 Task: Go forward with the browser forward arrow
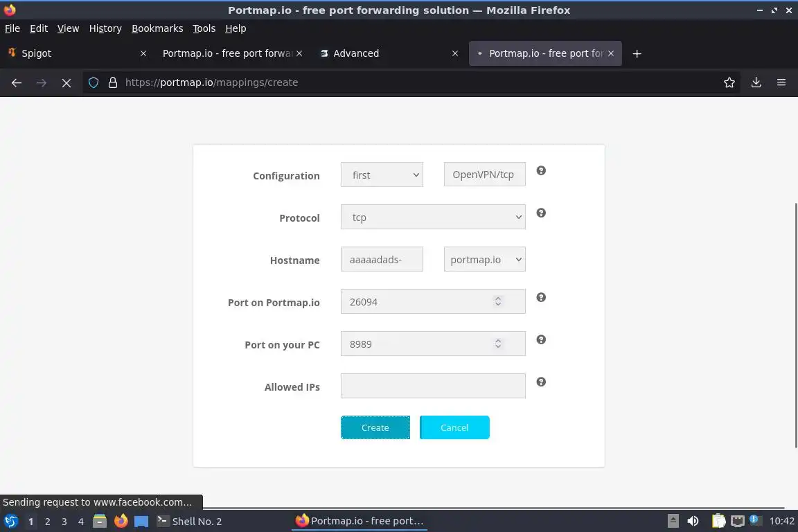click(42, 82)
